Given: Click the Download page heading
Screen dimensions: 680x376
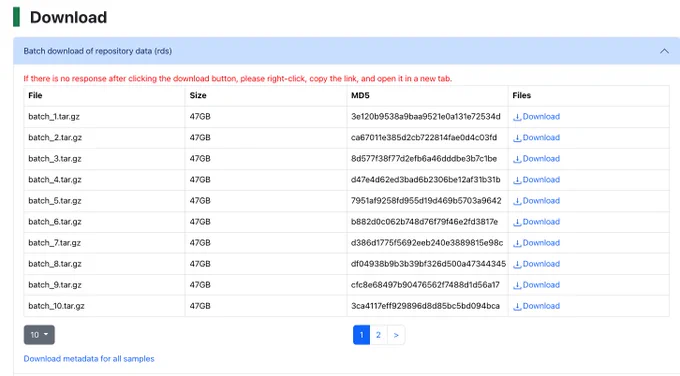Looking at the screenshot, I should [68, 17].
